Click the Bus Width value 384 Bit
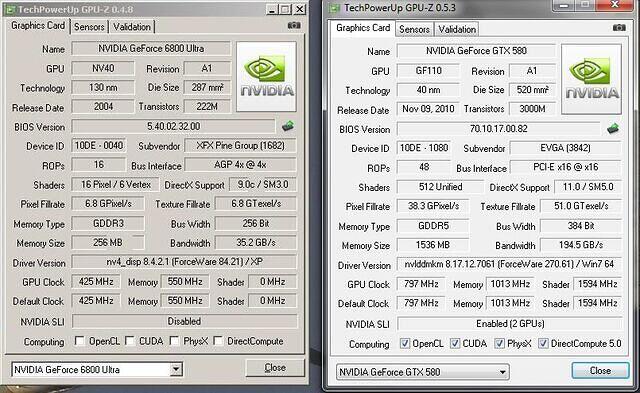The height and width of the screenshot is (393, 640). 581,226
